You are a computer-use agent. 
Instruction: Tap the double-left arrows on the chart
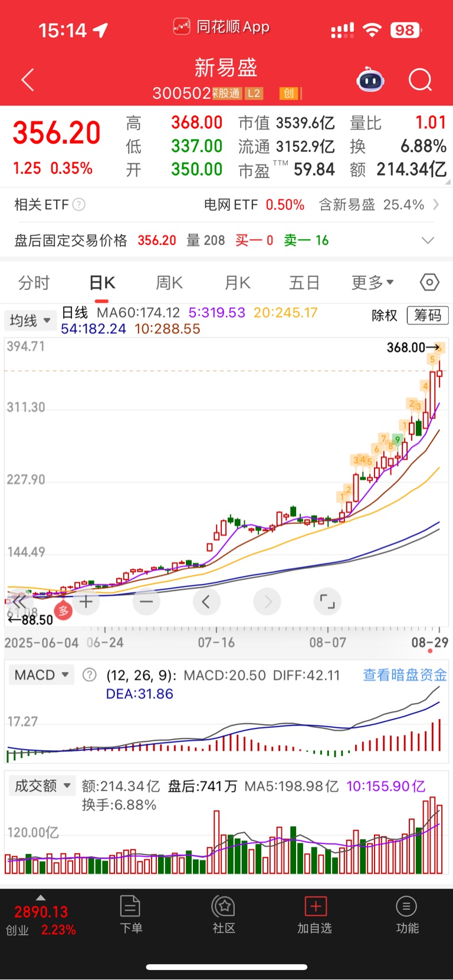click(18, 602)
